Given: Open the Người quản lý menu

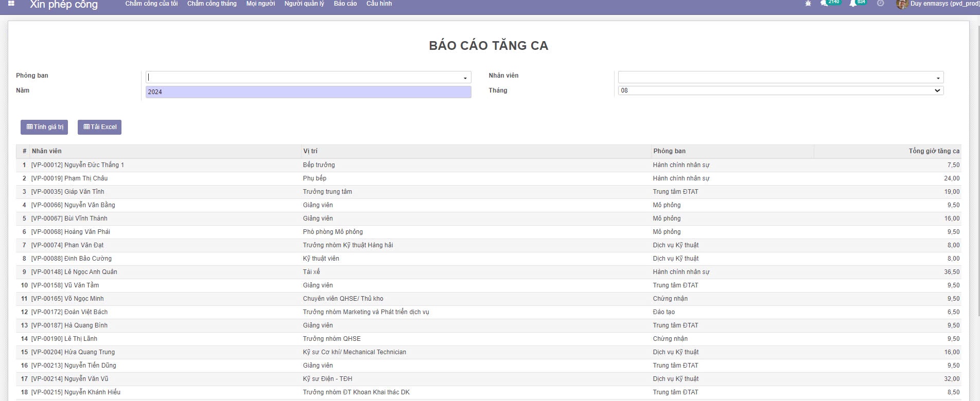Looking at the screenshot, I should (x=304, y=4).
